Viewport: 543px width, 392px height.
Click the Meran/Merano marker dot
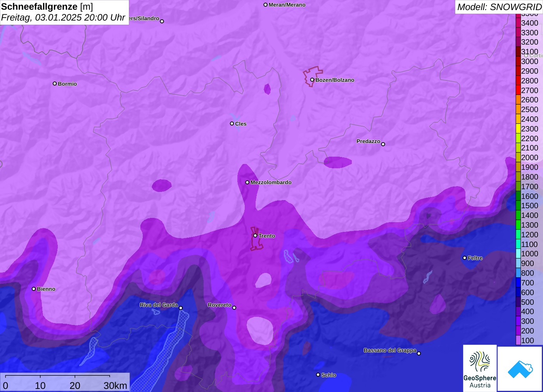266,5
